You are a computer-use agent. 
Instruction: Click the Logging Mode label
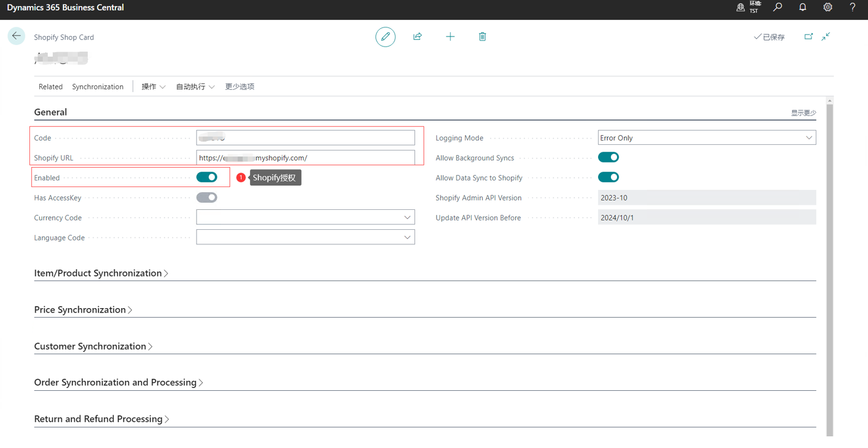(459, 138)
